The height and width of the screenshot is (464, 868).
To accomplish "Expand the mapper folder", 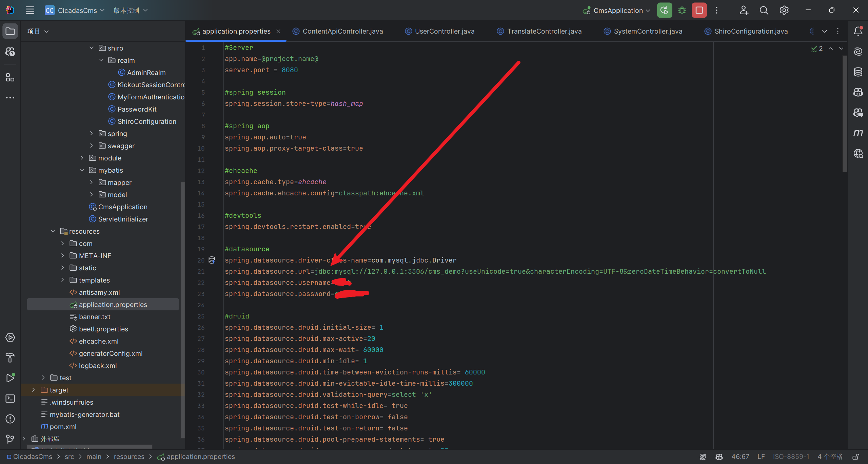I will [91, 182].
